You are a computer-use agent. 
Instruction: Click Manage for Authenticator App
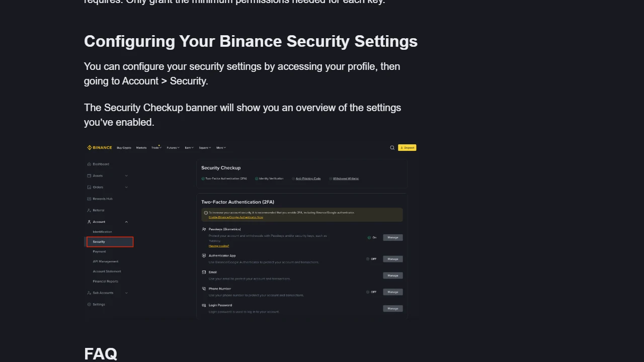[x=393, y=259]
